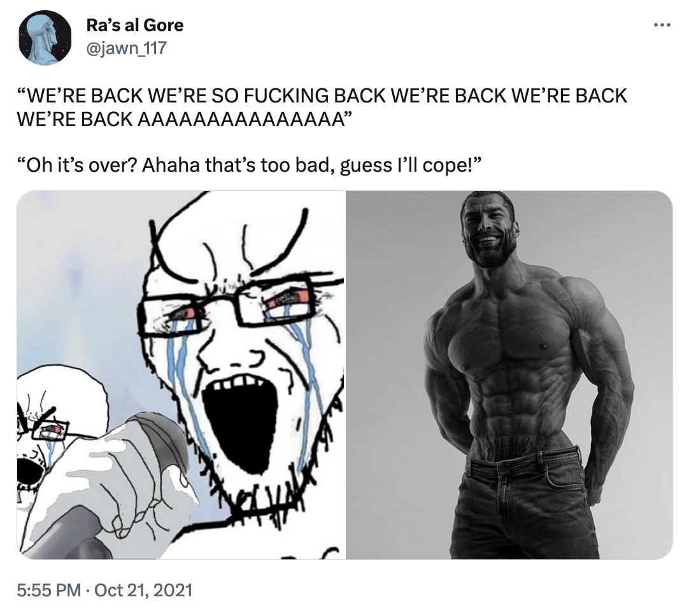Click the Ra's al Gore profile avatar
Viewport: 689px width, 616px height.
click(x=45, y=38)
